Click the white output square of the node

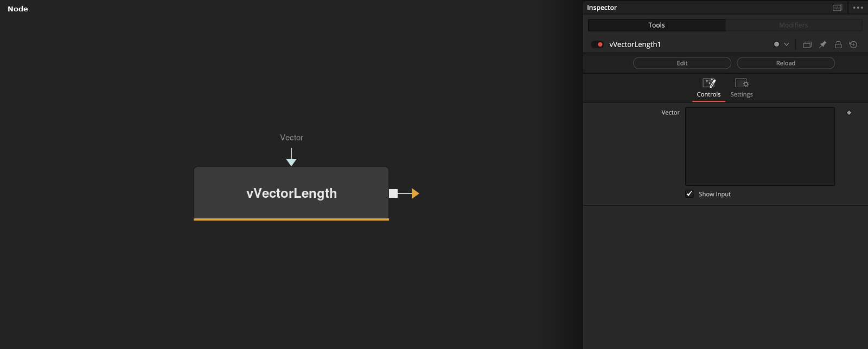(x=393, y=193)
